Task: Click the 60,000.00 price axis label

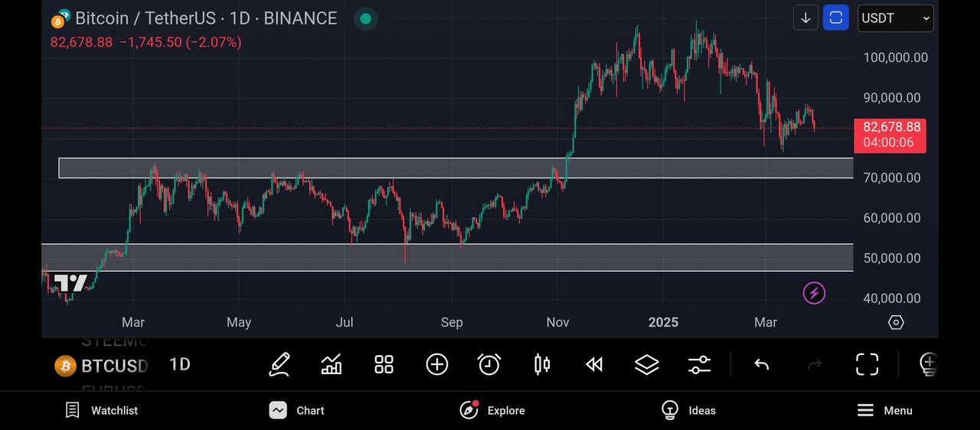Action: [892, 218]
